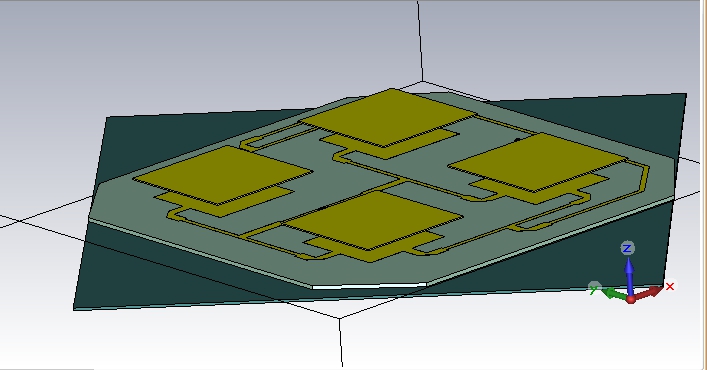Select the red X-axis arrow
The image size is (707, 370).
coord(648,293)
